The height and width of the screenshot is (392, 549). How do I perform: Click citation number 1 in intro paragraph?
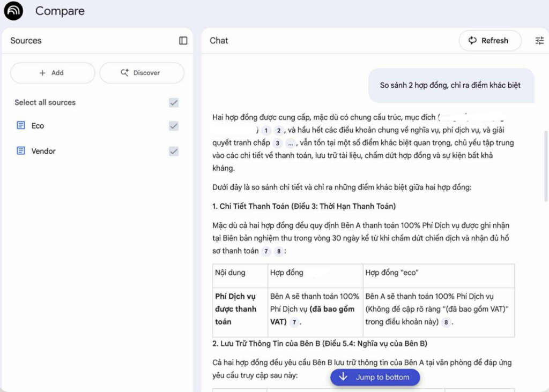[x=266, y=131]
